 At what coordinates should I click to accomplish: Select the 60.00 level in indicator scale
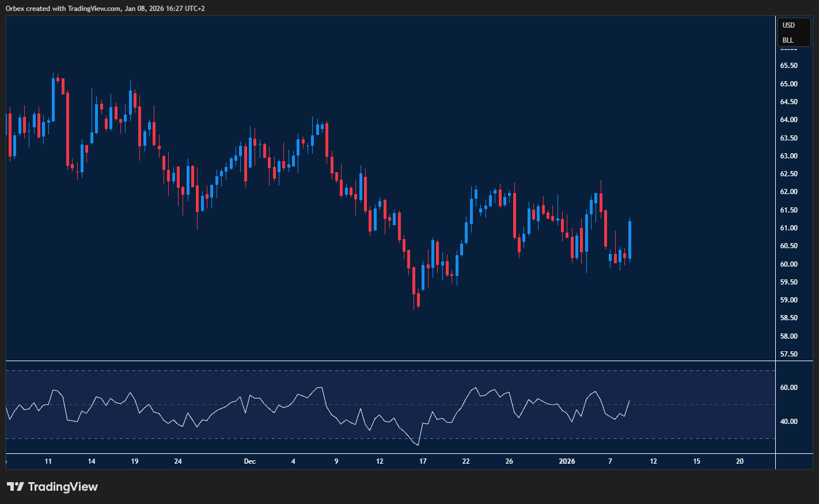point(790,389)
